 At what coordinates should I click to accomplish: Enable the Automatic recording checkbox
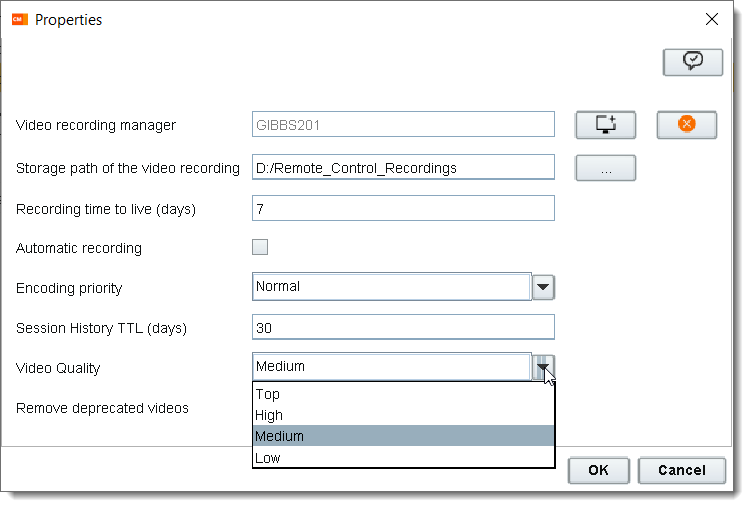click(x=260, y=247)
